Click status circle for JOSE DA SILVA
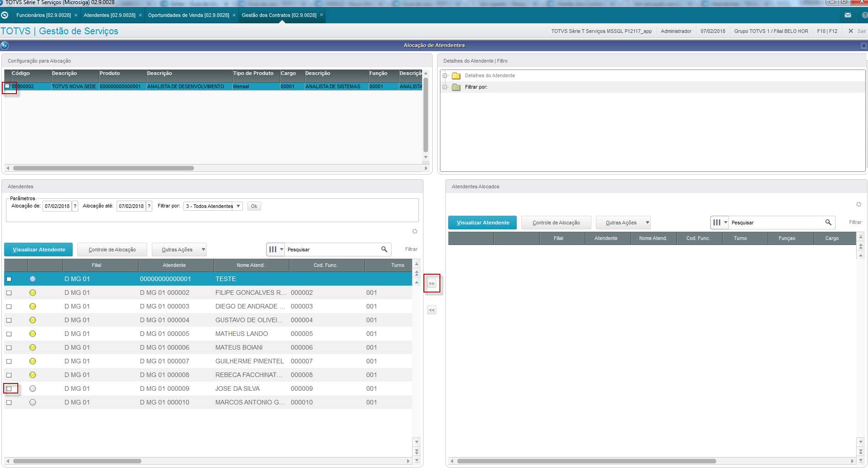 point(32,388)
